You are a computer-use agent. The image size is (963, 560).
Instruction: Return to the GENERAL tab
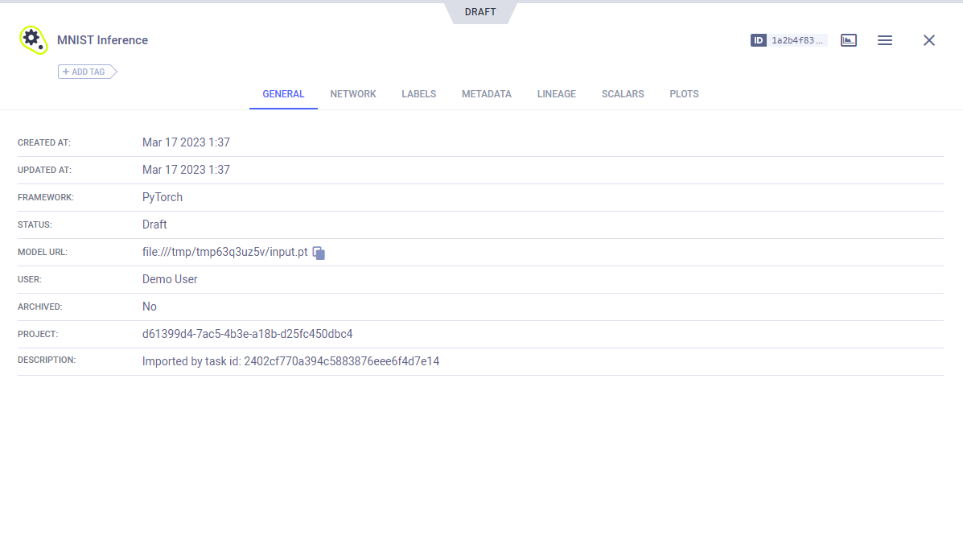tap(283, 93)
